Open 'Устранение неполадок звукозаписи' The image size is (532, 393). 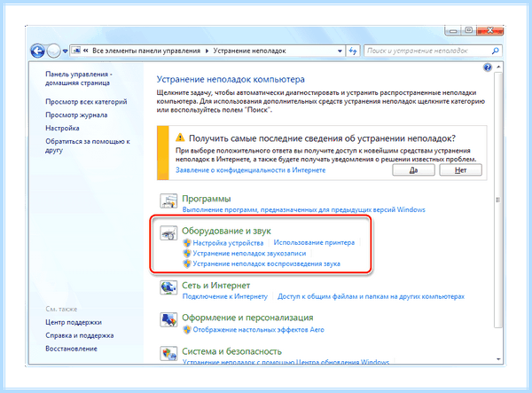[249, 254]
